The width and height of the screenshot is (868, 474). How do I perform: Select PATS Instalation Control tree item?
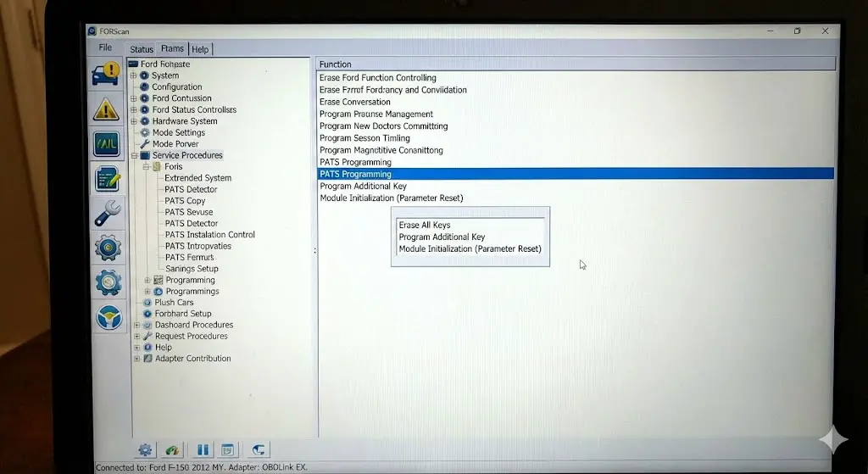(x=209, y=235)
